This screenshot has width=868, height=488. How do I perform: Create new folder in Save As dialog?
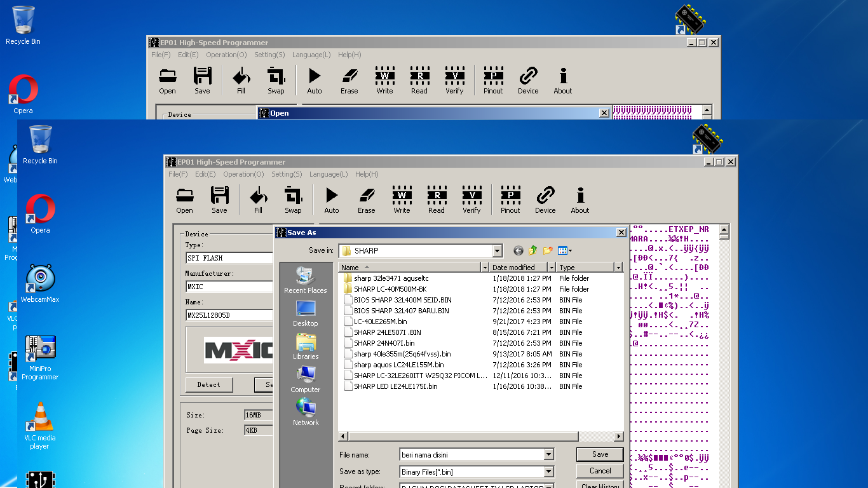point(547,251)
